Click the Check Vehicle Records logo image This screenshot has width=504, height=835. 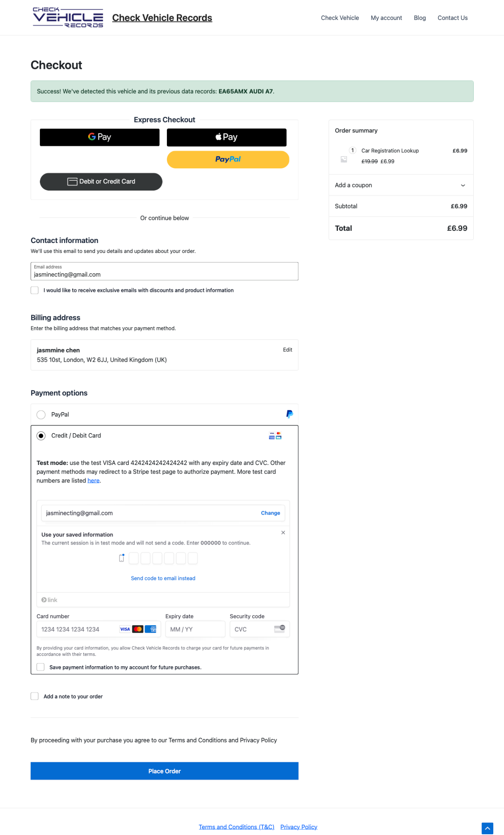68,18
